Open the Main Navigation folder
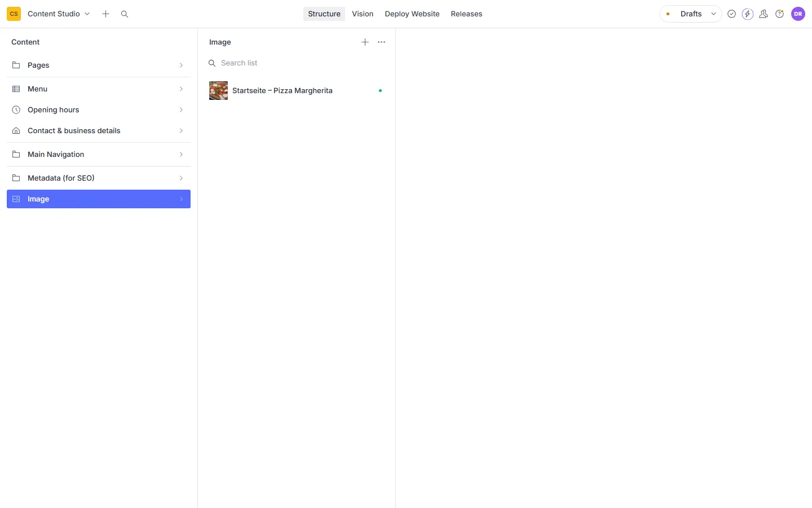This screenshot has height=508, width=812. pyautogui.click(x=99, y=154)
